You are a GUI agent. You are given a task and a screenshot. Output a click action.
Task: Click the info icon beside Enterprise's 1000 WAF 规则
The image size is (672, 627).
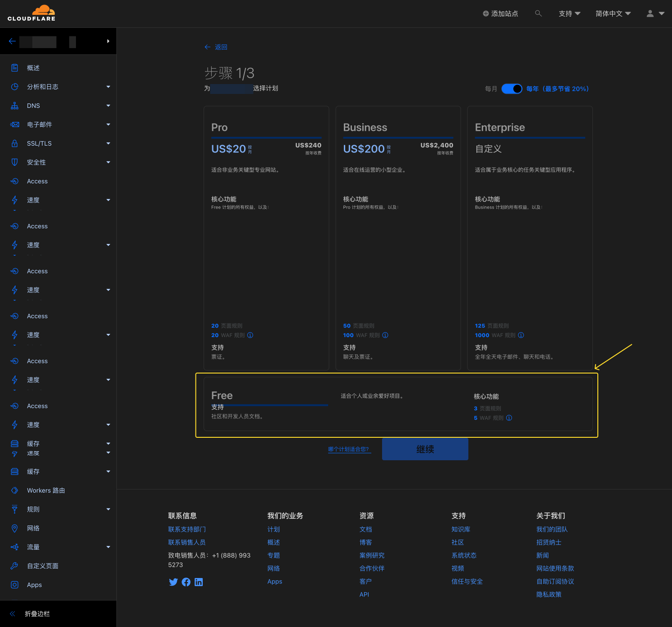[521, 335]
